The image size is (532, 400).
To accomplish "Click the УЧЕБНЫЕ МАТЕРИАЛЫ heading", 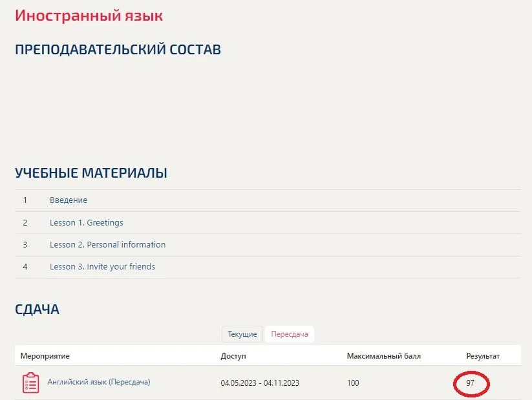I will [90, 173].
